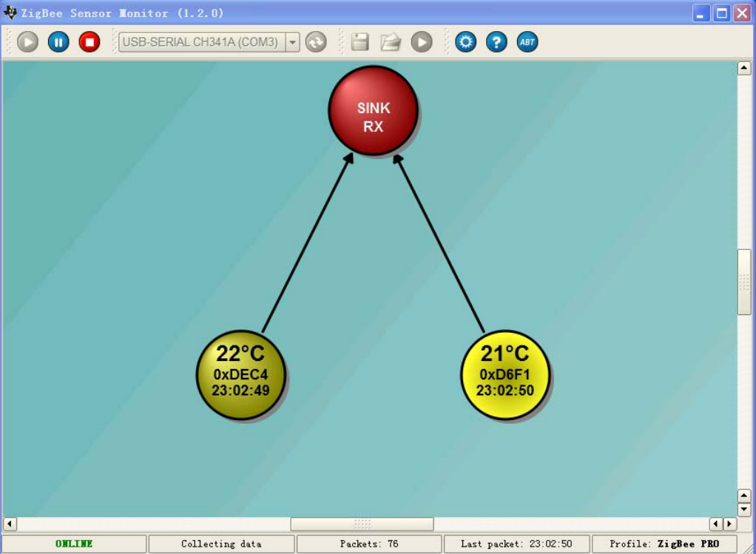Open a saved capture file
The width and height of the screenshot is (756, 554).
point(391,42)
